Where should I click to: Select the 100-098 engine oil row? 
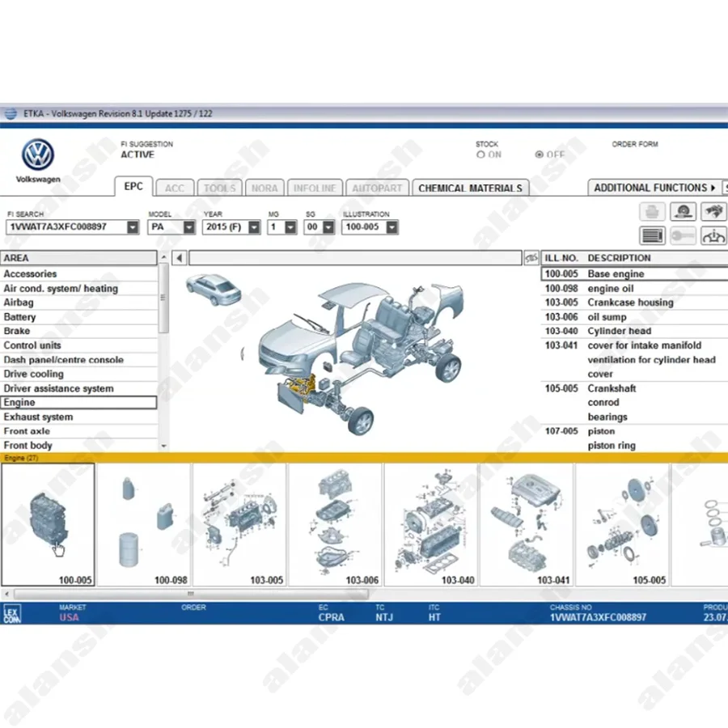[x=635, y=288]
